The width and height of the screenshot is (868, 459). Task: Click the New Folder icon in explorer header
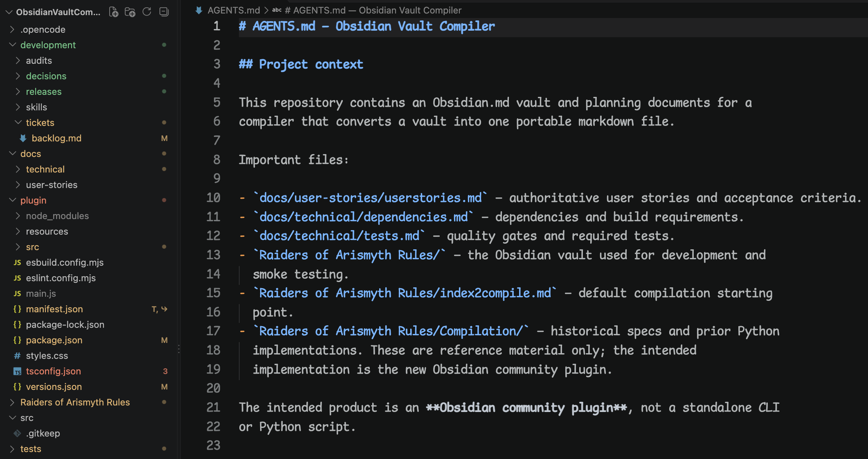130,12
